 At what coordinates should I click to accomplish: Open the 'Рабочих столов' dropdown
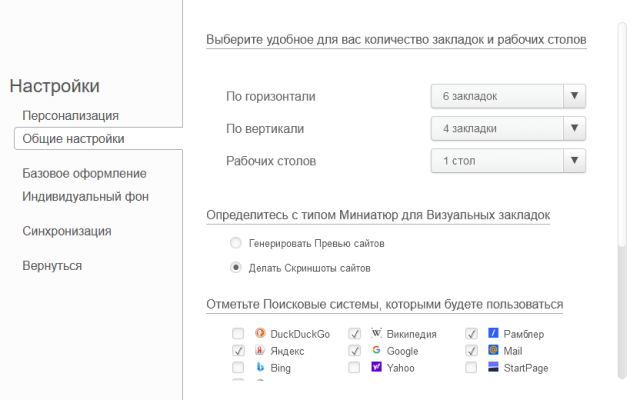(508, 161)
